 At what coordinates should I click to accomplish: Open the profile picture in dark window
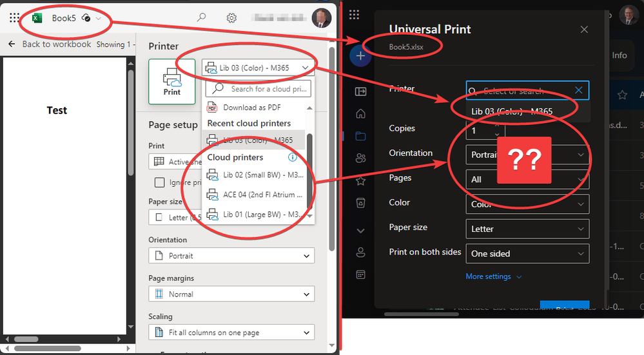(x=629, y=15)
